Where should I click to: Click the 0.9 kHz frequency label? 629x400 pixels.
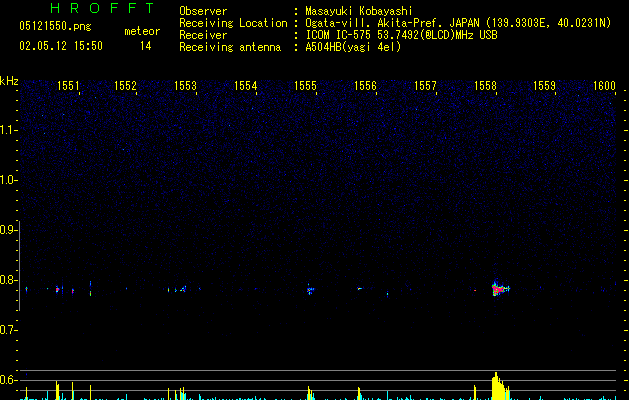click(8, 230)
